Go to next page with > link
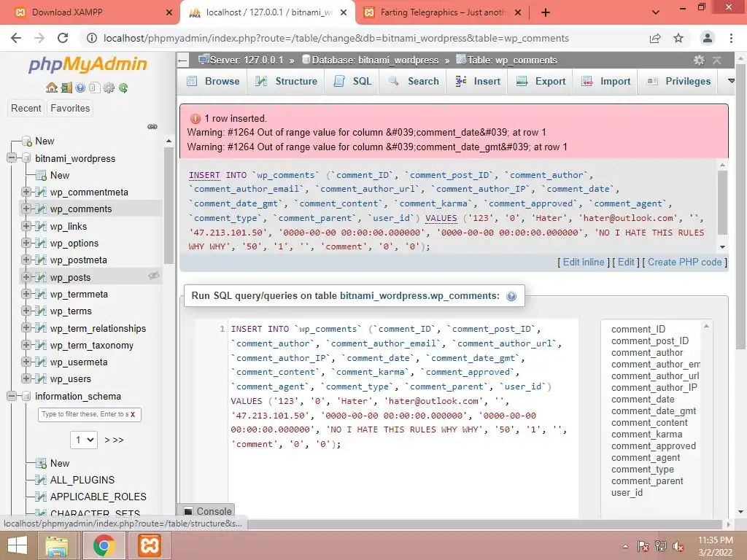This screenshot has height=560, width=747. (x=107, y=440)
